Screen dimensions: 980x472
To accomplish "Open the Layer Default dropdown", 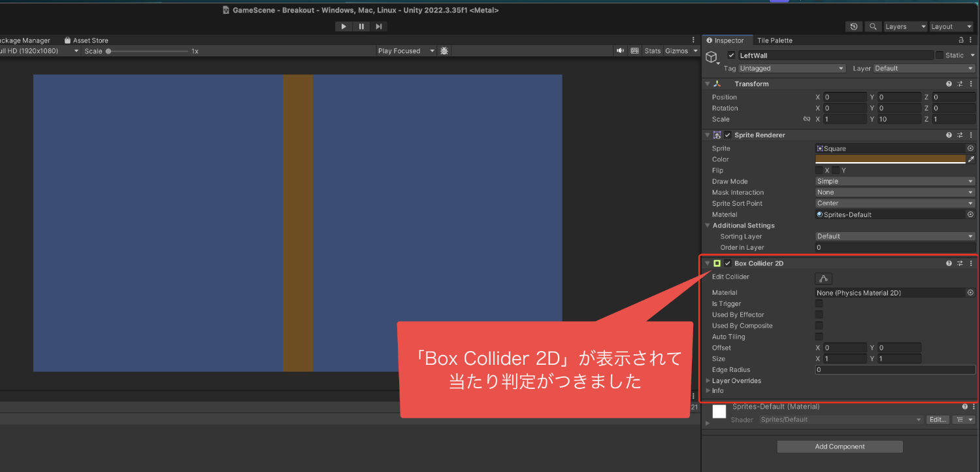I will click(924, 68).
